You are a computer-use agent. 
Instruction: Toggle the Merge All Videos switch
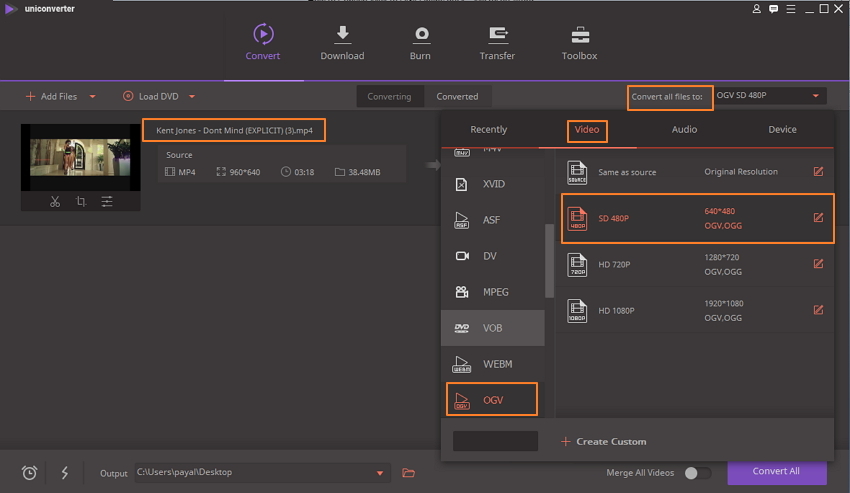pyautogui.click(x=697, y=473)
